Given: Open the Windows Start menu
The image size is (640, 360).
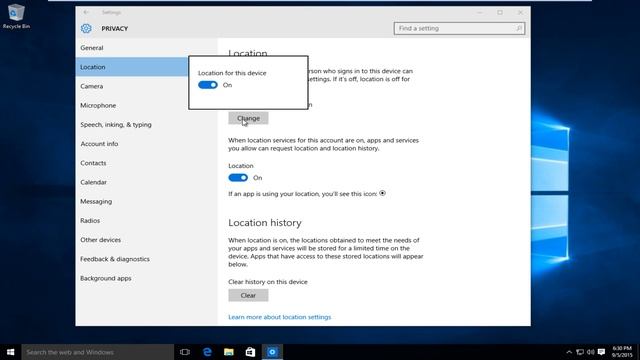Looking at the screenshot, I should [x=11, y=352].
